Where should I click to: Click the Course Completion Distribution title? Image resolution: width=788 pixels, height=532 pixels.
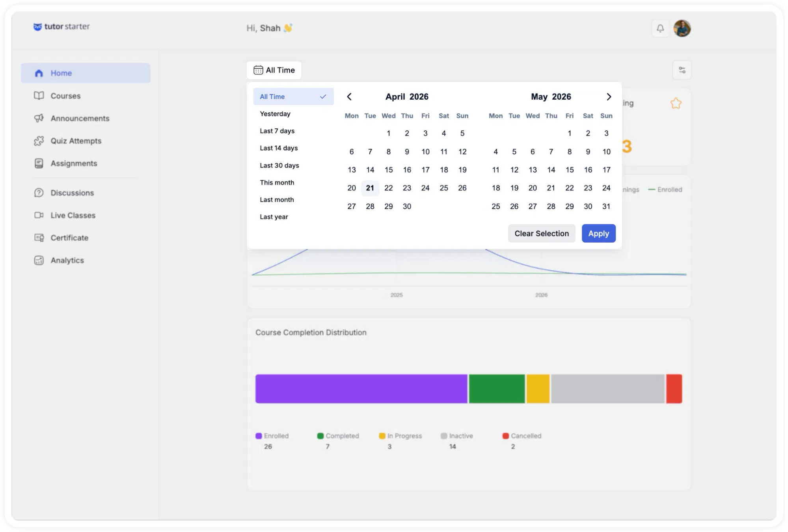pos(311,332)
